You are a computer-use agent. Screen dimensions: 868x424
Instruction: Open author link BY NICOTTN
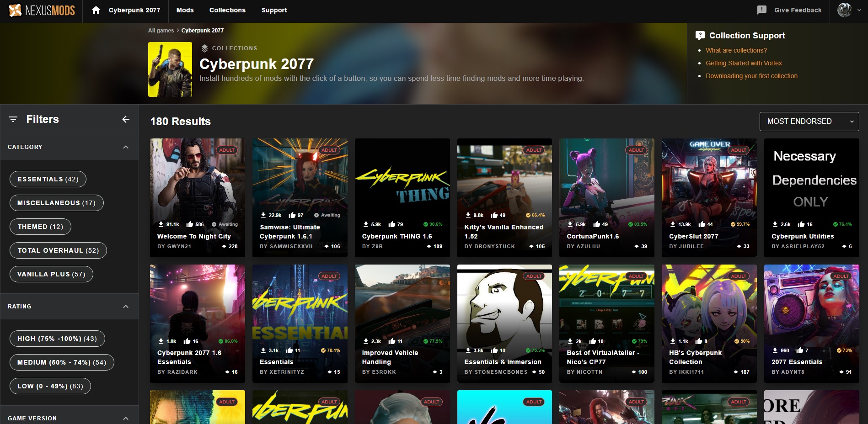(584, 372)
